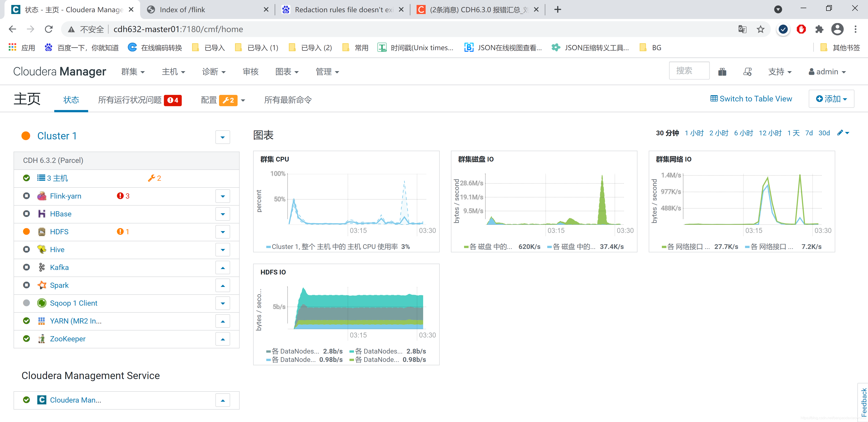
Task: Bookmark this page with star icon
Action: [x=760, y=29]
